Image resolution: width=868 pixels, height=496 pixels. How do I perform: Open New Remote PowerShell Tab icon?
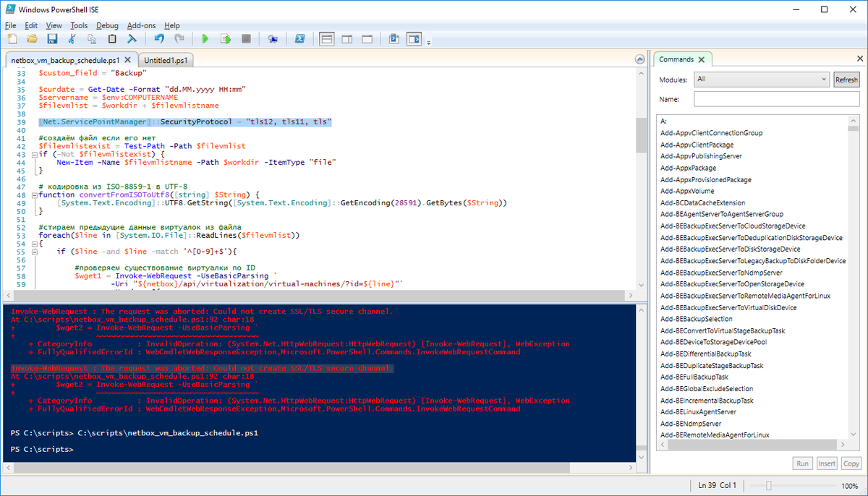[273, 39]
